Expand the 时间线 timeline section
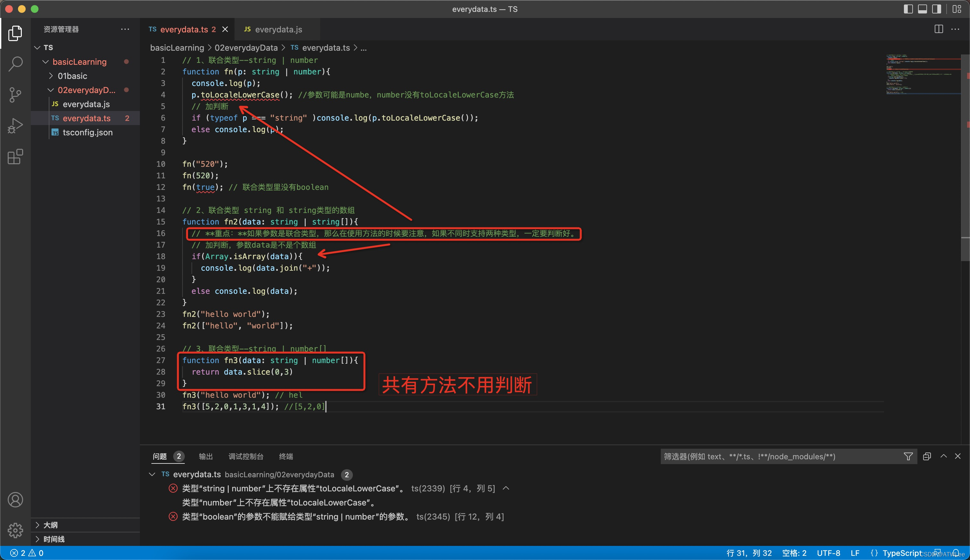This screenshot has width=970, height=560. pyautogui.click(x=85, y=539)
